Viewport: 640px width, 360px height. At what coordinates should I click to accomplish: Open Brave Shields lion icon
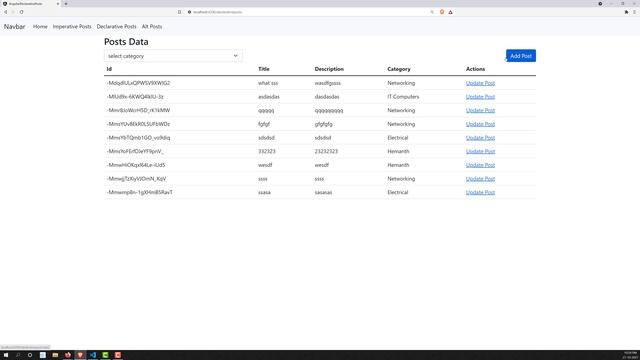pos(442,12)
